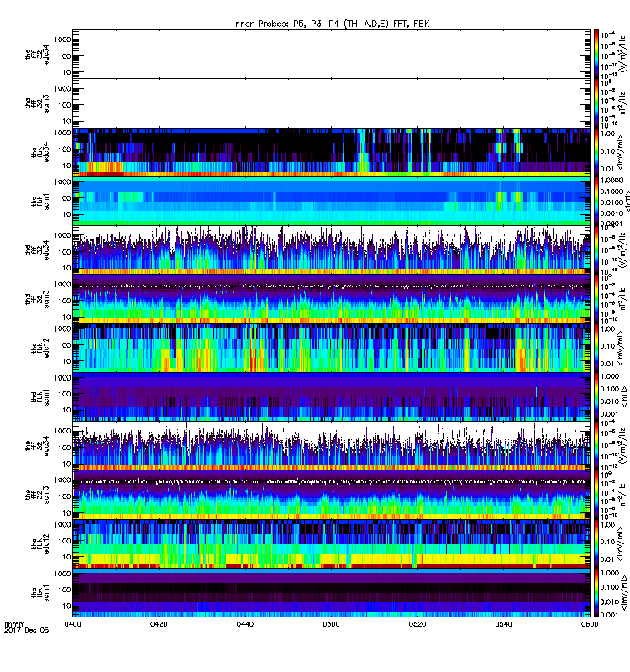Click the "the fbk scm1" y-axis label
The width and height of the screenshot is (630, 672).
coord(40,593)
